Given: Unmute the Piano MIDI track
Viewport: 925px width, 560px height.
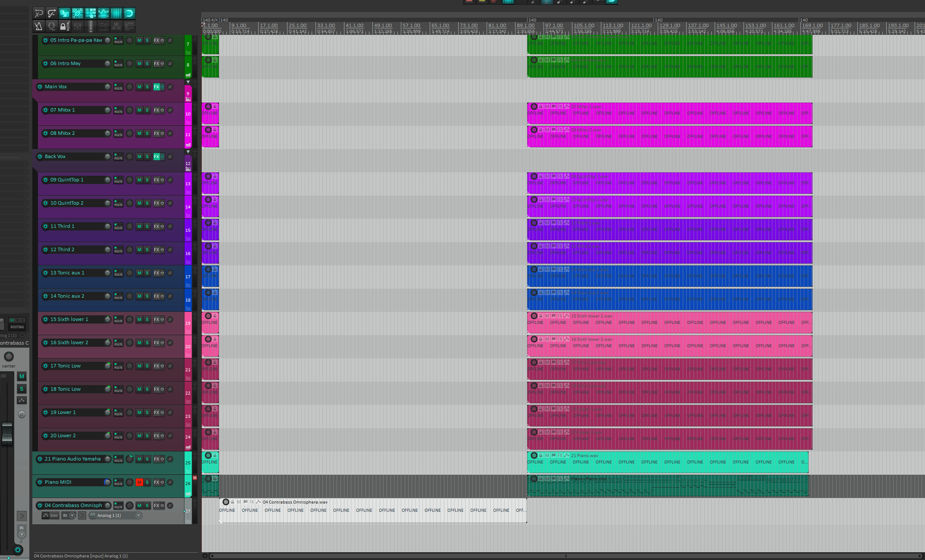Looking at the screenshot, I should [x=139, y=482].
